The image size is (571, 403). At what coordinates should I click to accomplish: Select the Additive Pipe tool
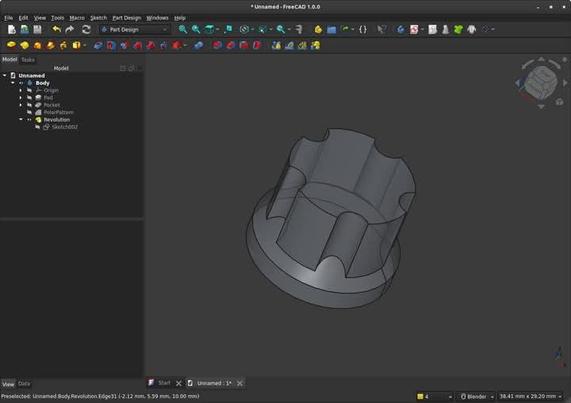pyautogui.click(x=50, y=45)
